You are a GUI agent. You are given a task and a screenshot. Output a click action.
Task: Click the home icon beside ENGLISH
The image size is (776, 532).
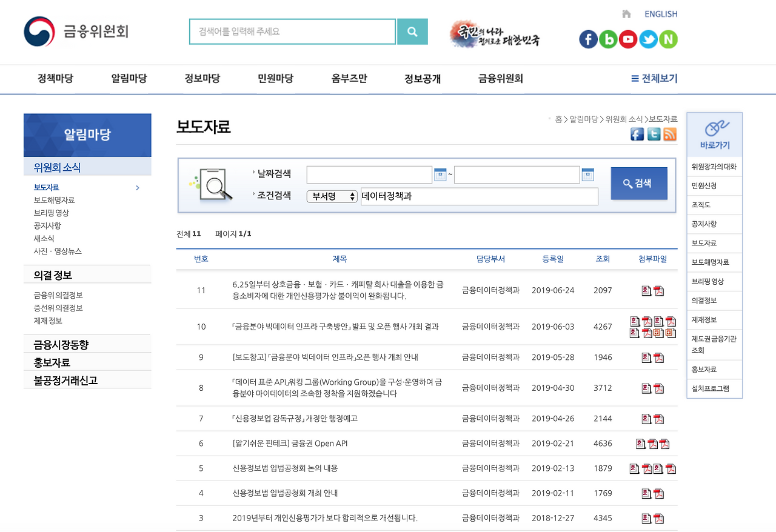[x=626, y=14]
